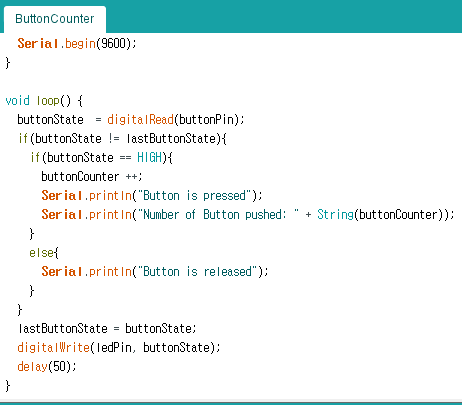The width and height of the screenshot is (462, 405).
Task: Click the if(buttonState == HIGH){ line
Action: pyautogui.click(x=101, y=157)
